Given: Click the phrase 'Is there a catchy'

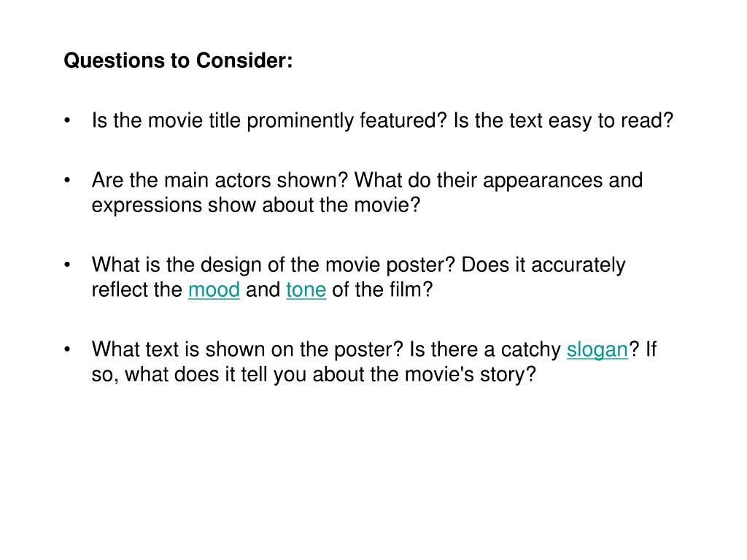Looking at the screenshot, I should point(485,350).
